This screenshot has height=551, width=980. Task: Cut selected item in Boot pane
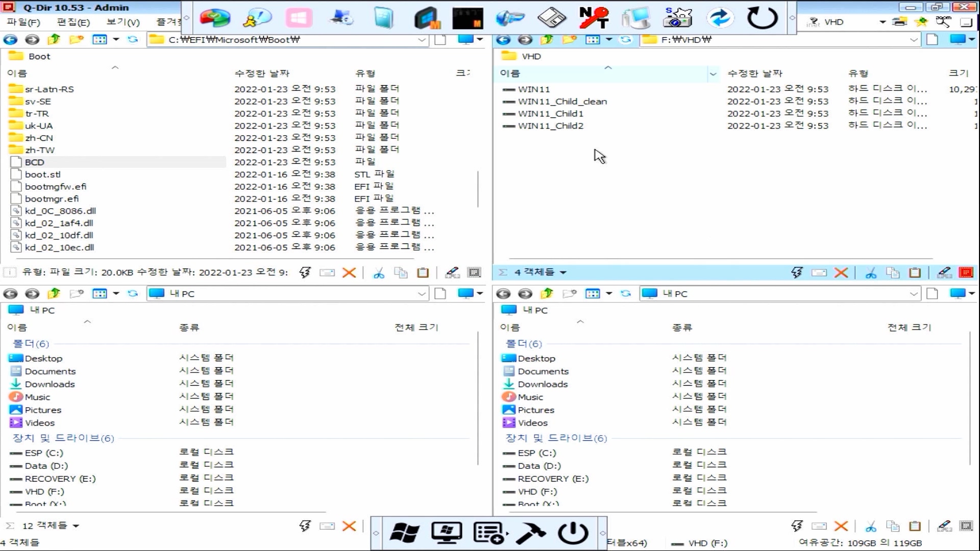coord(378,272)
